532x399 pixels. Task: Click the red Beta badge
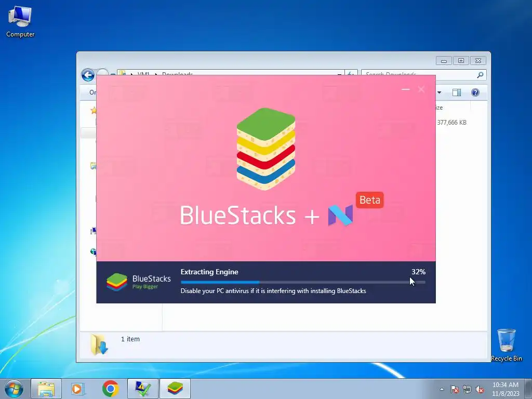tap(370, 200)
